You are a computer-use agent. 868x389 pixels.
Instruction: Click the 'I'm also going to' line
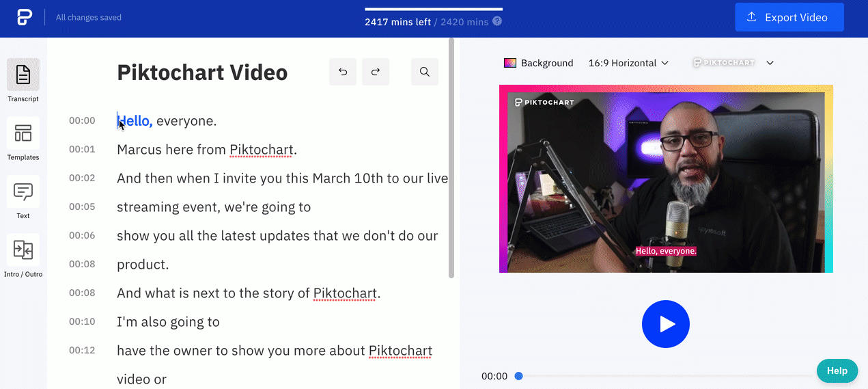coord(168,322)
